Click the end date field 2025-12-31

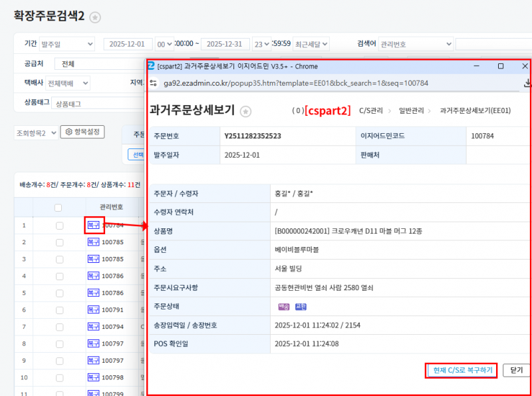click(x=225, y=44)
